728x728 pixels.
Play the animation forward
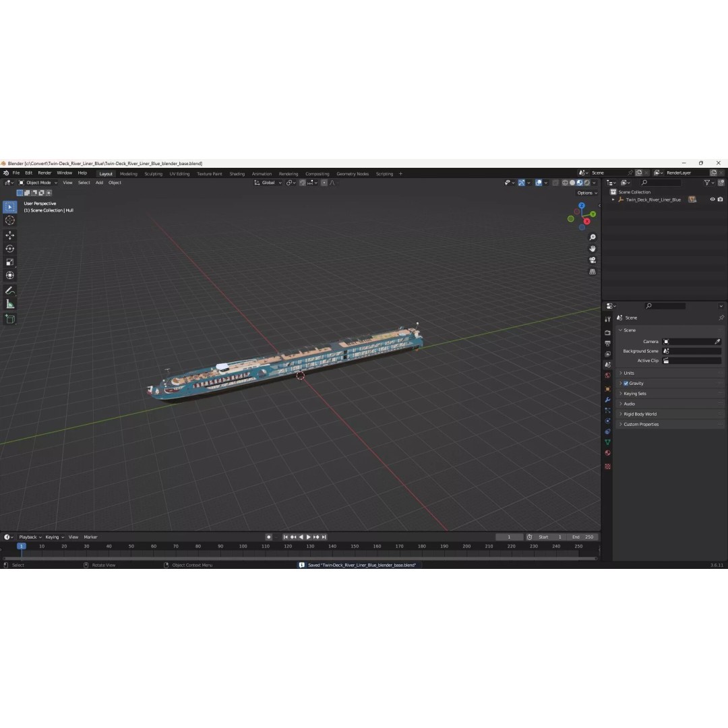pyautogui.click(x=309, y=537)
